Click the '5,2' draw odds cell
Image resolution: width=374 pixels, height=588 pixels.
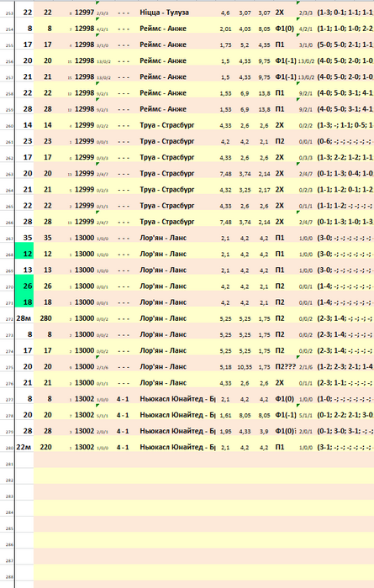245,45
